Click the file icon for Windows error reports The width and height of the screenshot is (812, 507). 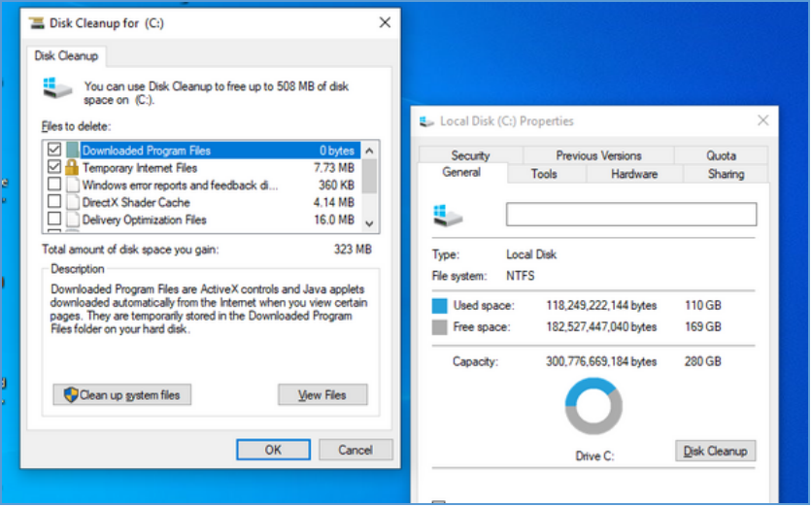73,185
